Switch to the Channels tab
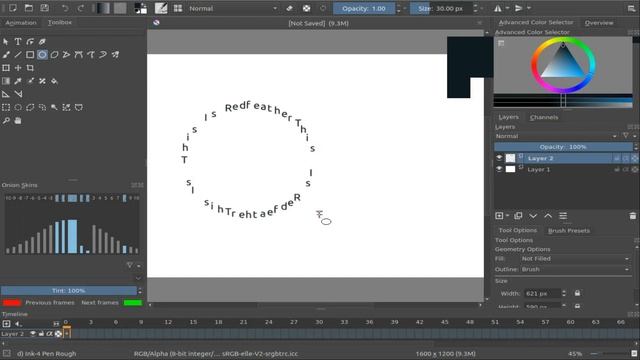Viewport: 640px width, 360px height. click(x=544, y=117)
